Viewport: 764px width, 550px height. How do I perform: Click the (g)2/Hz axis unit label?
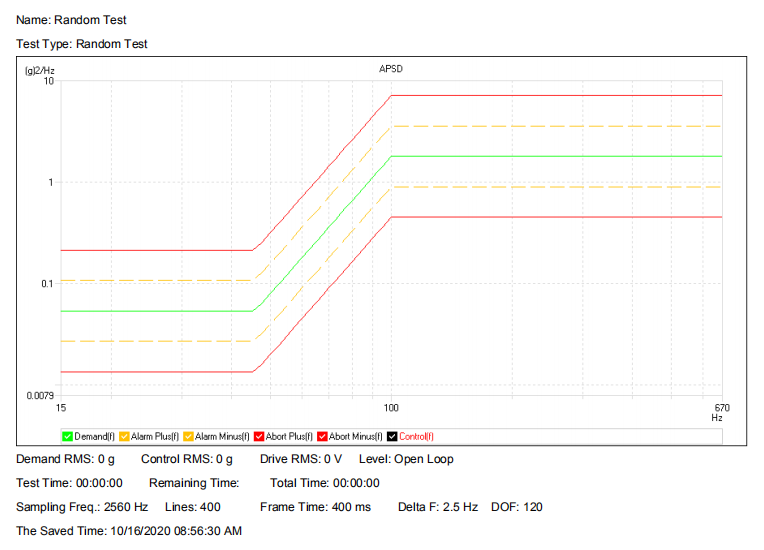pos(39,71)
